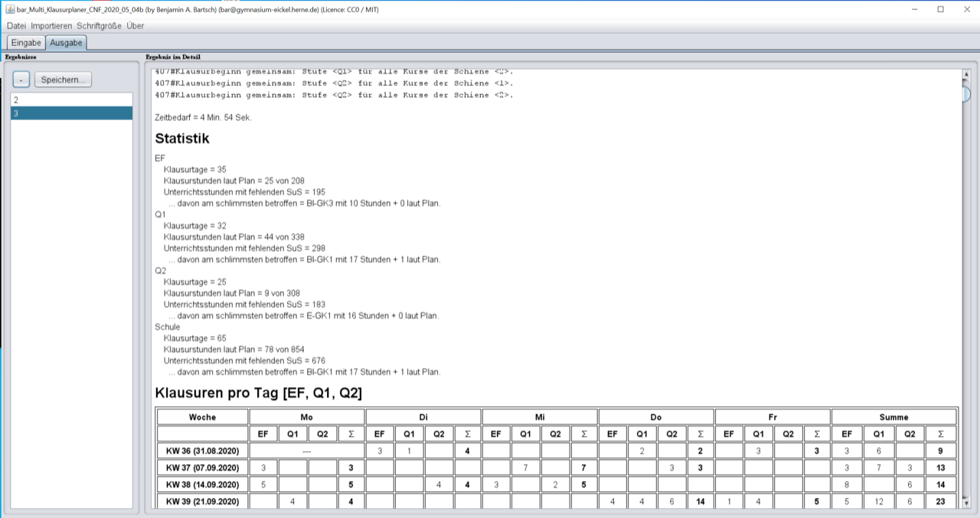Open the Über menu
Viewport: 980px width, 518px height.
point(135,26)
